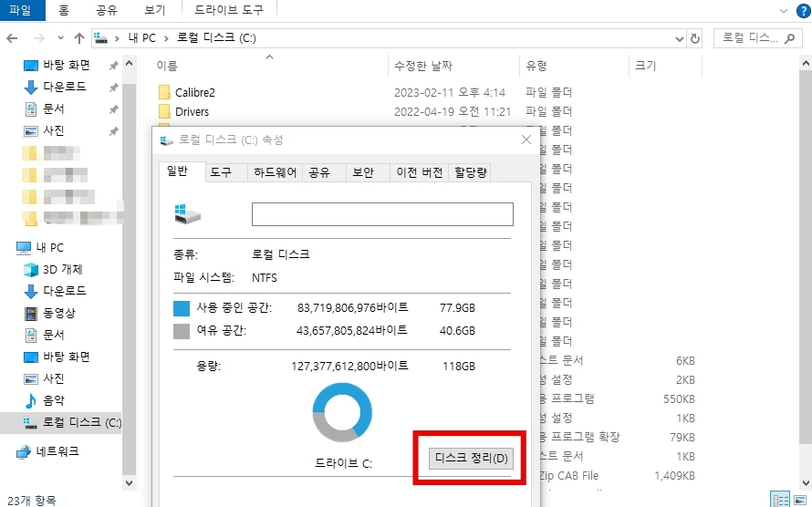Switch to details view icon in status bar
The image size is (812, 507).
tap(780, 501)
